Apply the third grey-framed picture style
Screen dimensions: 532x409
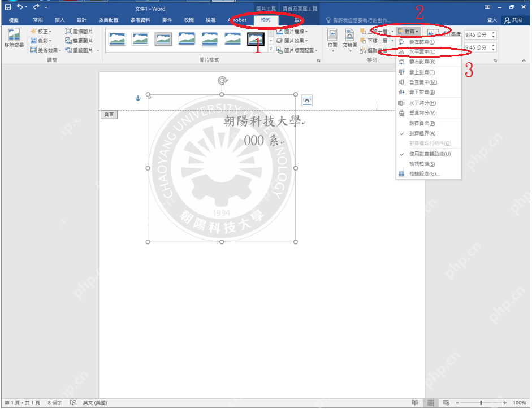coord(163,39)
